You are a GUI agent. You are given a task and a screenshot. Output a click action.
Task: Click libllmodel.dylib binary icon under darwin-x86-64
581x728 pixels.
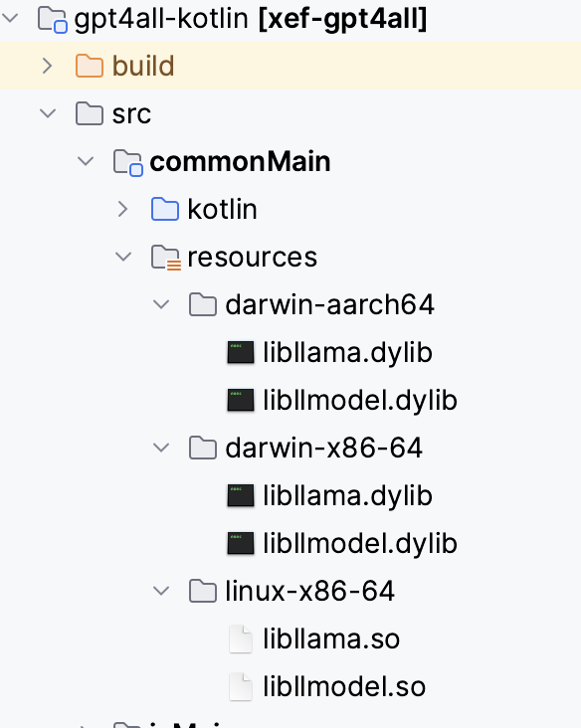(241, 543)
